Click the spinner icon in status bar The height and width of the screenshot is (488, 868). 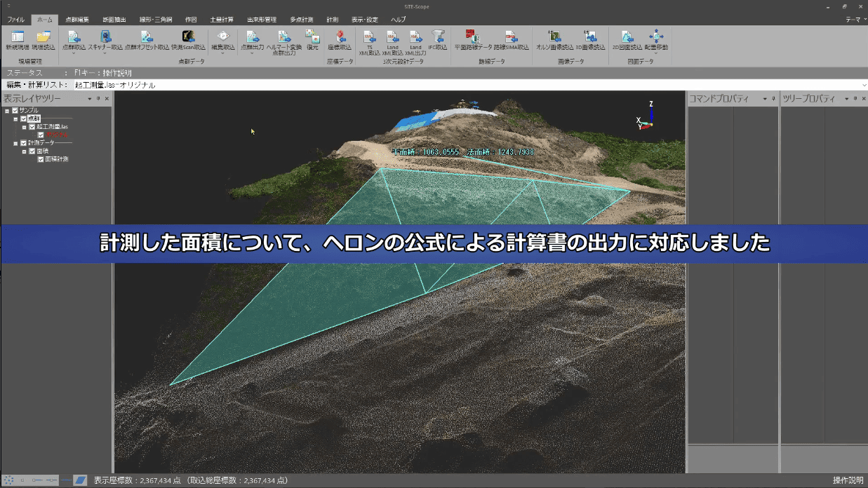coord(9,480)
